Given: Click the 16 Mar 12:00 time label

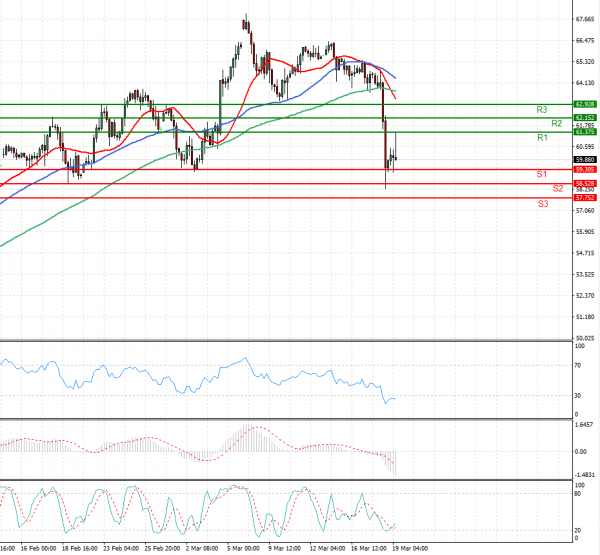Looking at the screenshot, I should pos(368,548).
